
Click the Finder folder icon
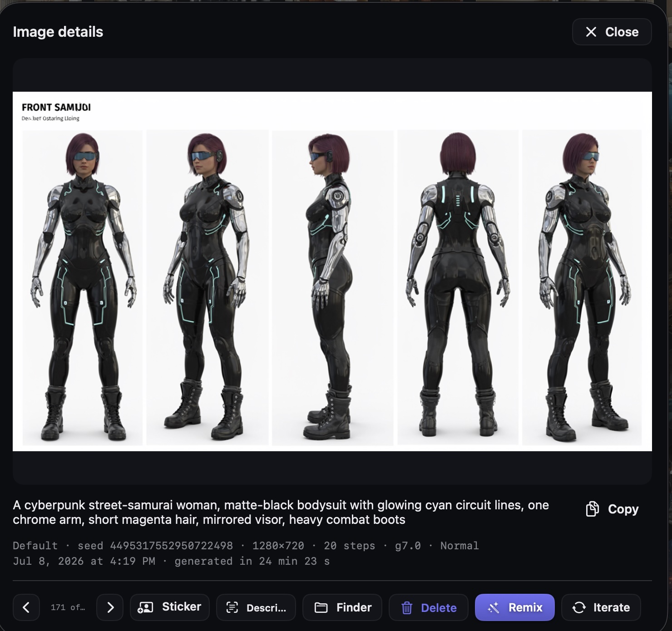pyautogui.click(x=321, y=607)
